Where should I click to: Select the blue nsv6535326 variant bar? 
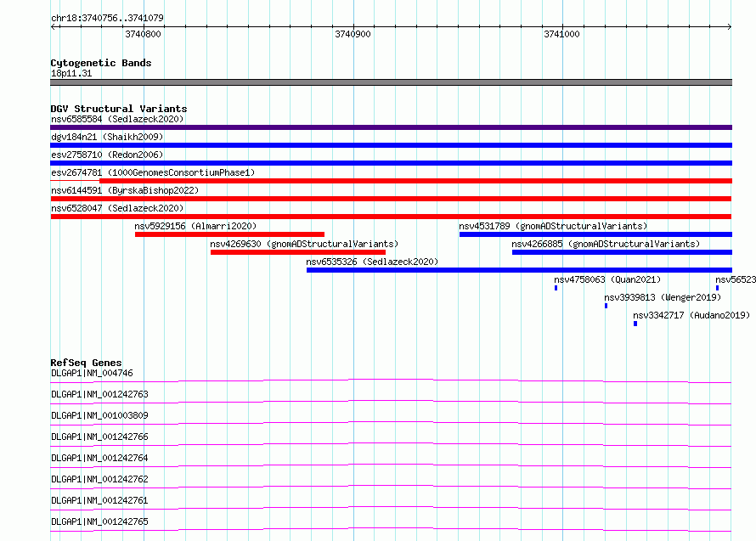[519, 270]
